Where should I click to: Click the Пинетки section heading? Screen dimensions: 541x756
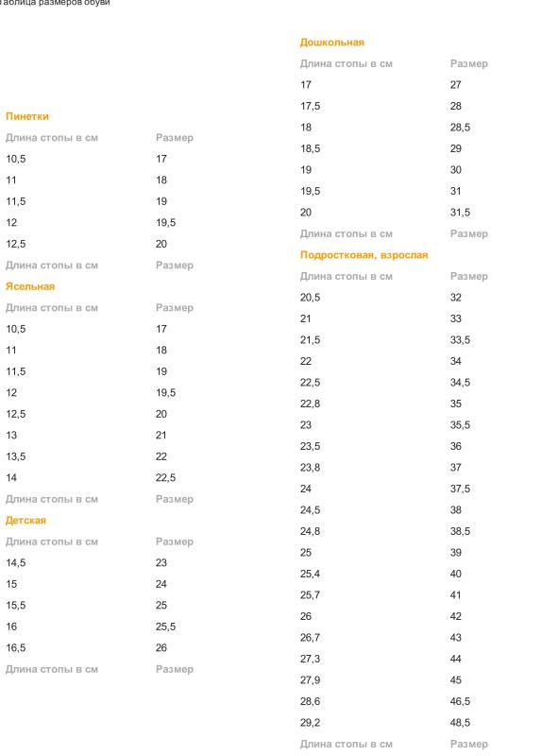tap(27, 116)
